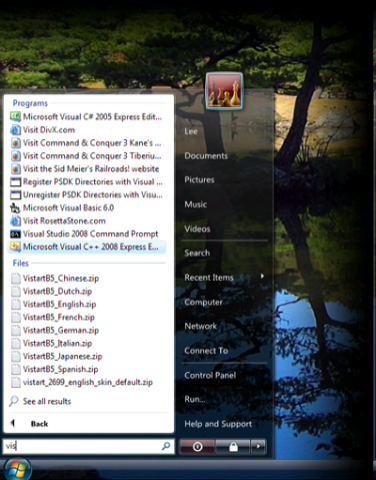This screenshot has height=480, width=376.
Task: Open Connect To
Action: [206, 351]
